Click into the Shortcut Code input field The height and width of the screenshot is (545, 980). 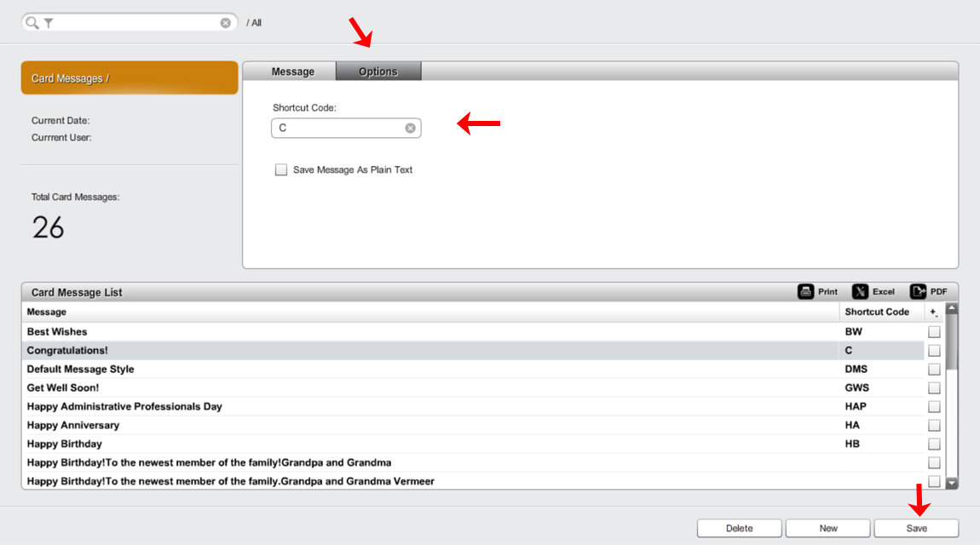[x=338, y=128]
